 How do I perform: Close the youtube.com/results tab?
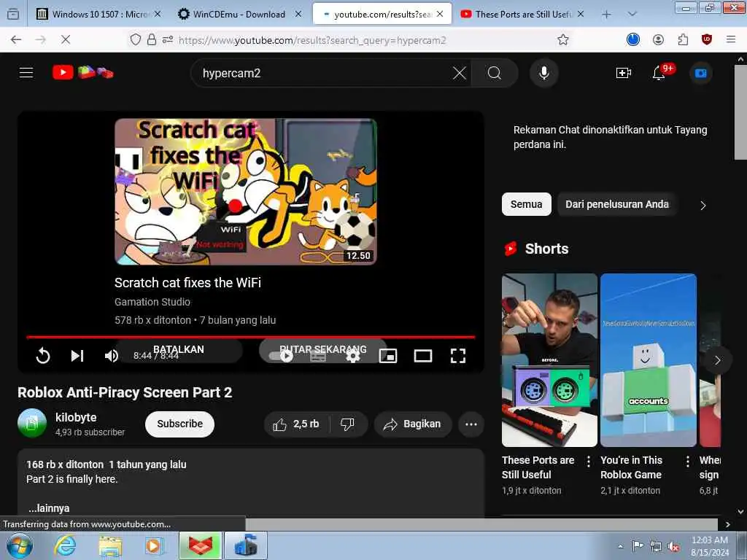click(440, 14)
